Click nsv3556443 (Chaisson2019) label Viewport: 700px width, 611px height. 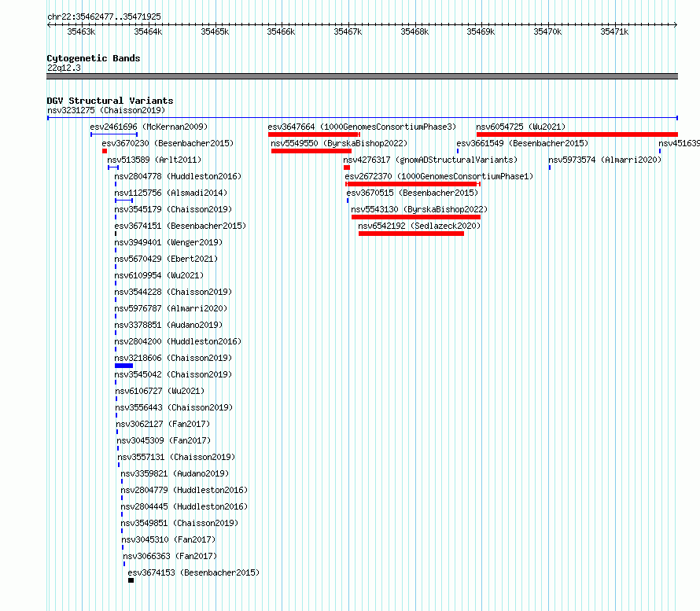tap(174, 407)
